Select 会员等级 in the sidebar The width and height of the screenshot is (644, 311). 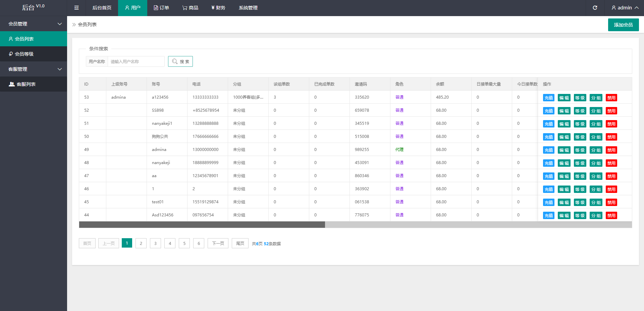pos(24,54)
